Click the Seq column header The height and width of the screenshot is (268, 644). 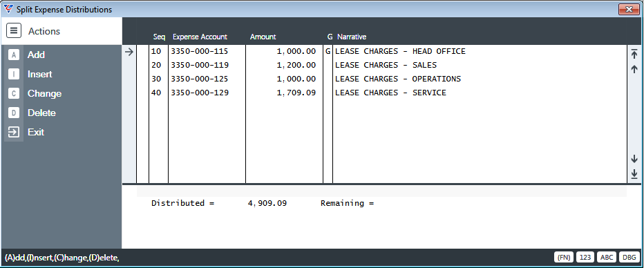pyautogui.click(x=159, y=37)
